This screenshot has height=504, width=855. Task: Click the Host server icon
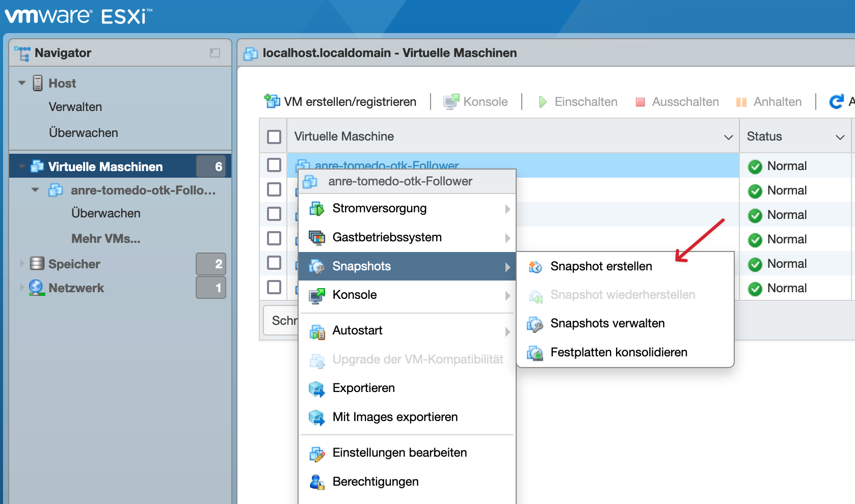point(38,83)
